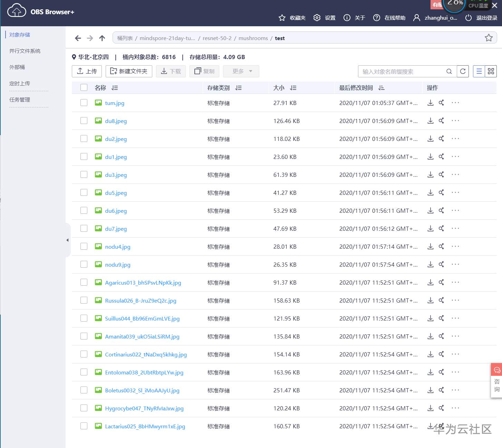Open the Amanita039_ukO5iaLSiRM.jpg file link
Viewport: 502px width, 448px height.
tap(142, 336)
